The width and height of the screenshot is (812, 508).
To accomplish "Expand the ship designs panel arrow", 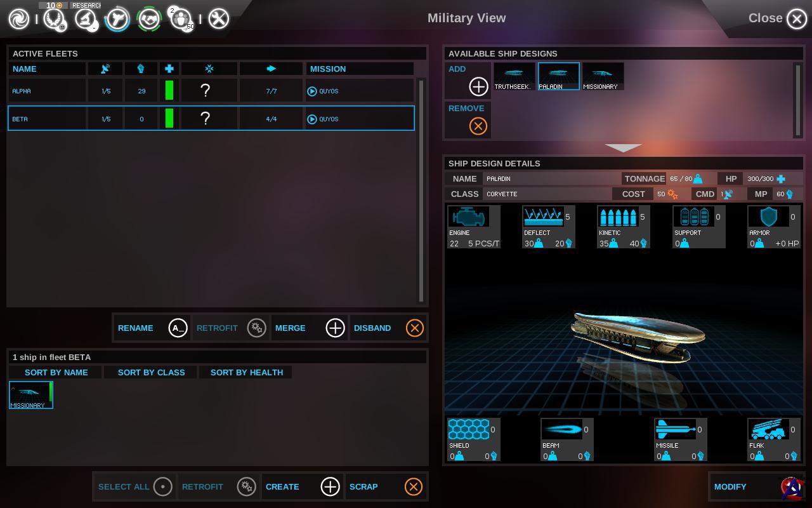I will [623, 148].
